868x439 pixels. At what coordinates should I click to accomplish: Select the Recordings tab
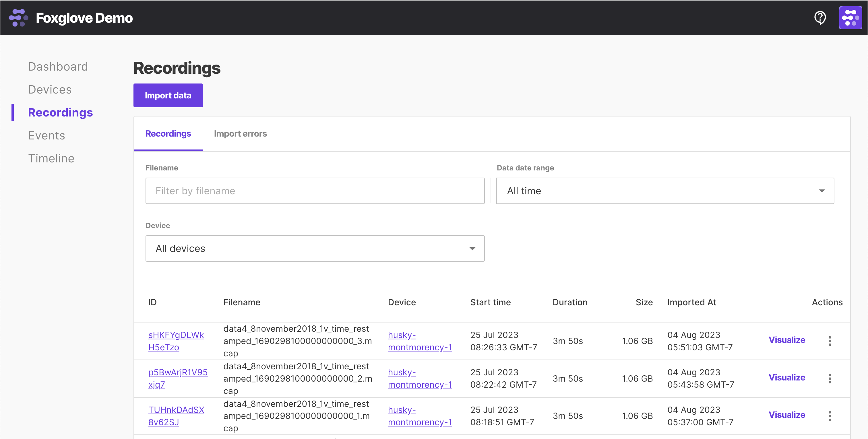coord(168,134)
